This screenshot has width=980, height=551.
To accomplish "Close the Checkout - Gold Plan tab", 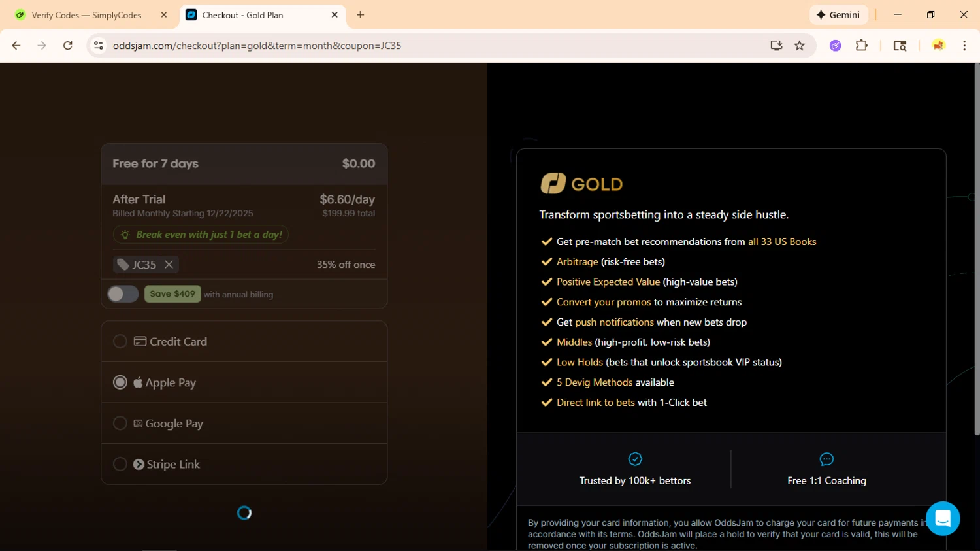I will (x=335, y=15).
